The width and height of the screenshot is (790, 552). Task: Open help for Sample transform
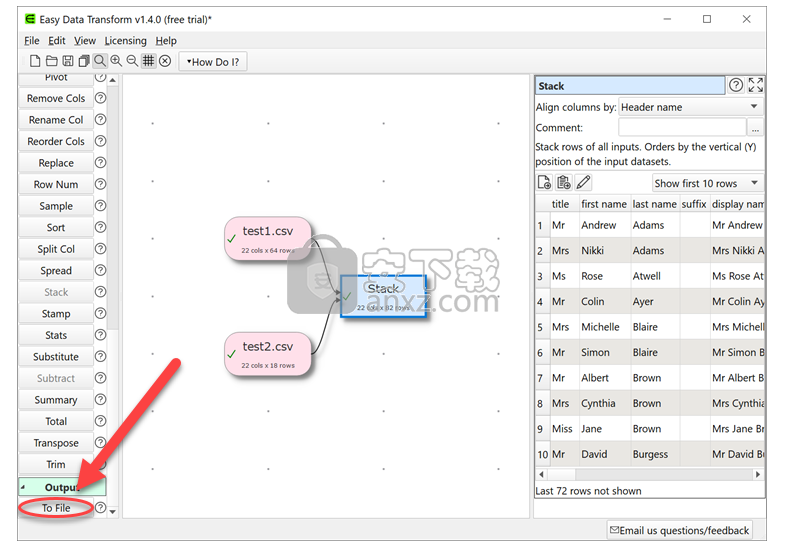click(101, 205)
